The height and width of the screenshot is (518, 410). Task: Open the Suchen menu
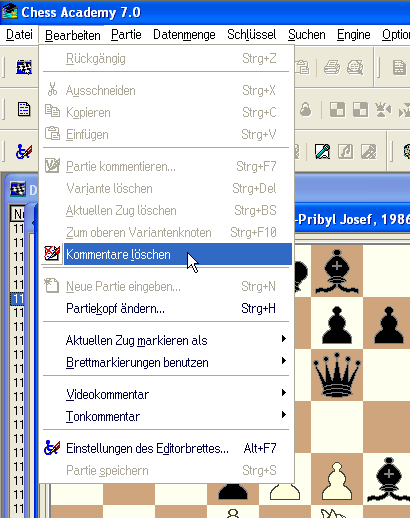tap(307, 35)
